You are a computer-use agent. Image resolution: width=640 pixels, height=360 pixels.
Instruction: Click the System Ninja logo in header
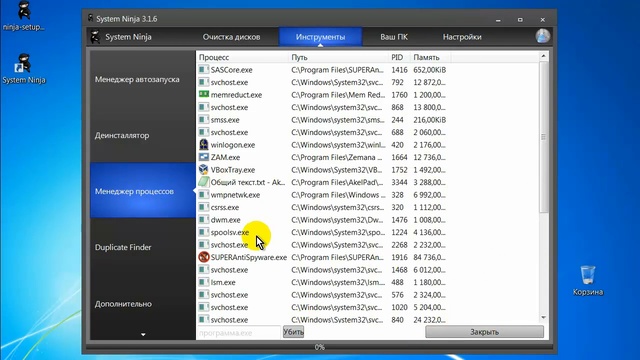pyautogui.click(x=95, y=37)
